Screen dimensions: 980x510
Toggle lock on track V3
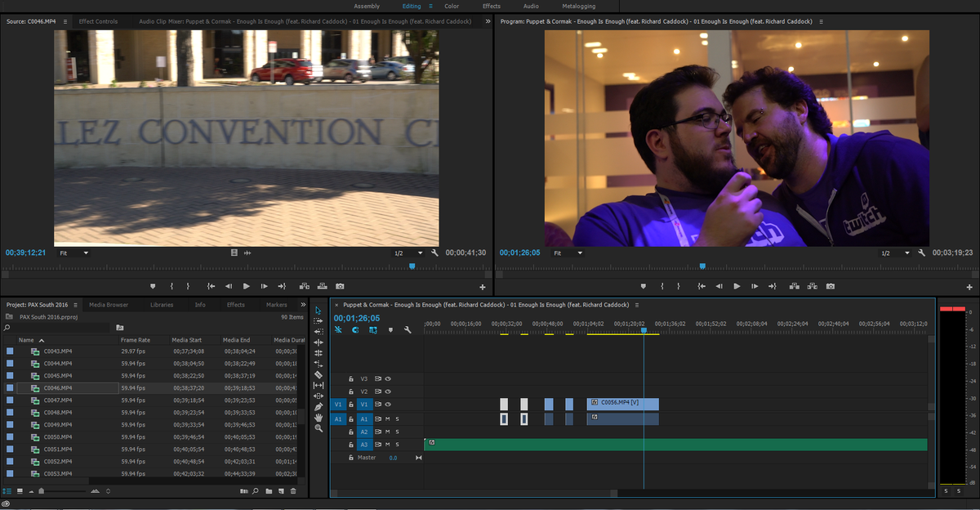point(351,379)
